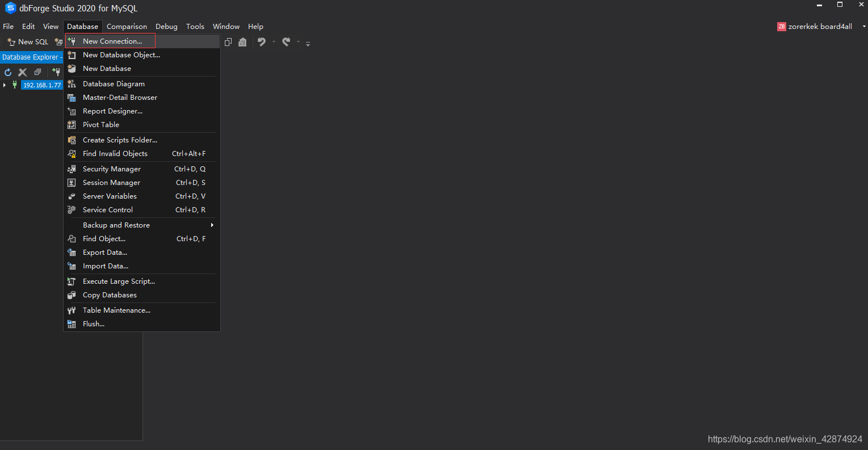Click the Collapse All icon in Database Explorer
This screenshot has width=868, height=450.
[37, 72]
